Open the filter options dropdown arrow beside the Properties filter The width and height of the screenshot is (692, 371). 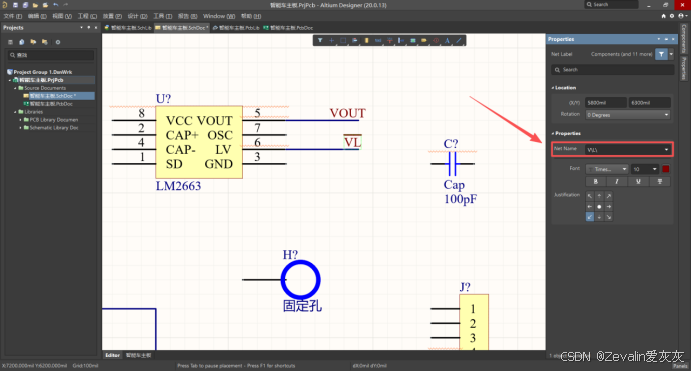[x=671, y=54]
